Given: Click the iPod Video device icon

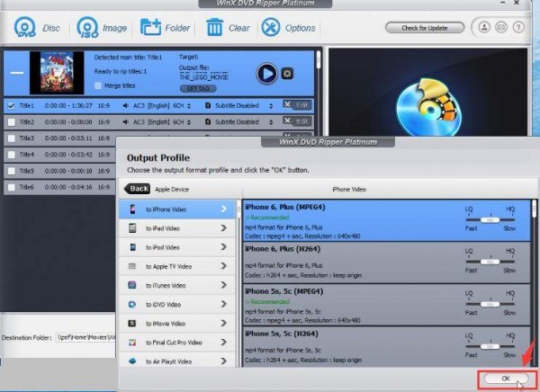Looking at the screenshot, I should point(132,247).
